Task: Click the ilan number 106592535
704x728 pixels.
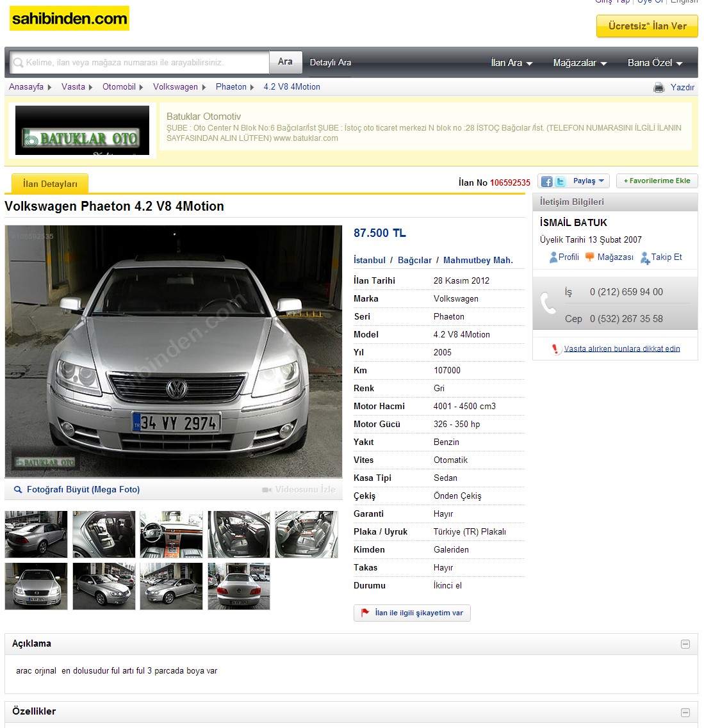Action: 510,182
